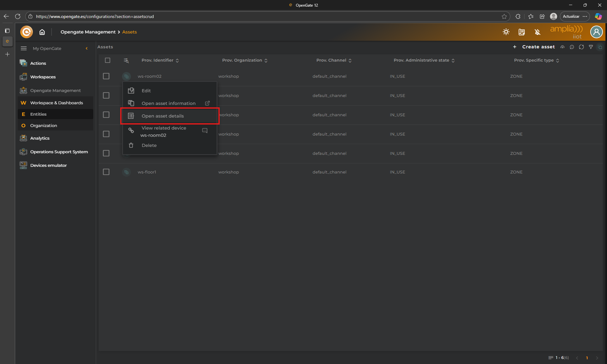Sort by Prov. Identifier column arrows
This screenshot has height=364, width=607.
177,60
